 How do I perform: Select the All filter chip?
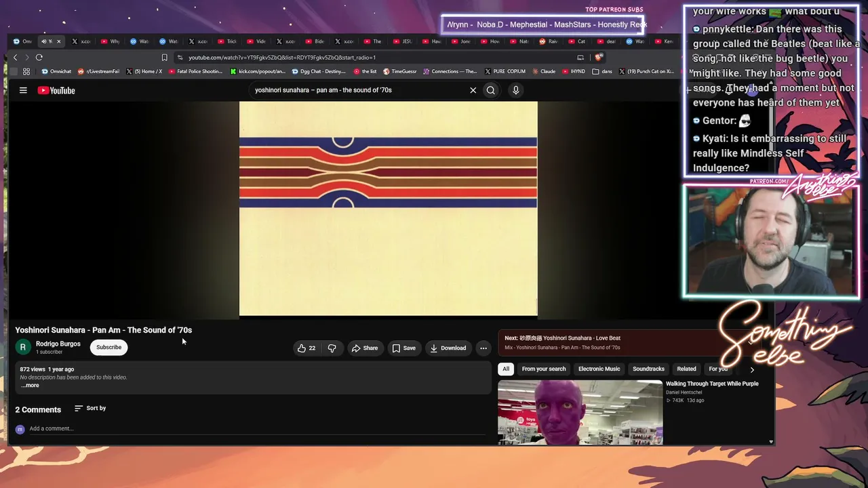(506, 369)
